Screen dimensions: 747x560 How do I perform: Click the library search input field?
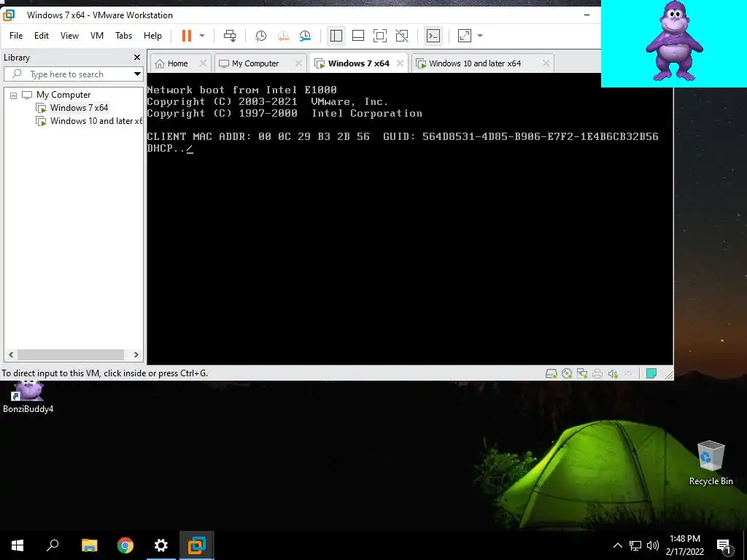pyautogui.click(x=74, y=74)
